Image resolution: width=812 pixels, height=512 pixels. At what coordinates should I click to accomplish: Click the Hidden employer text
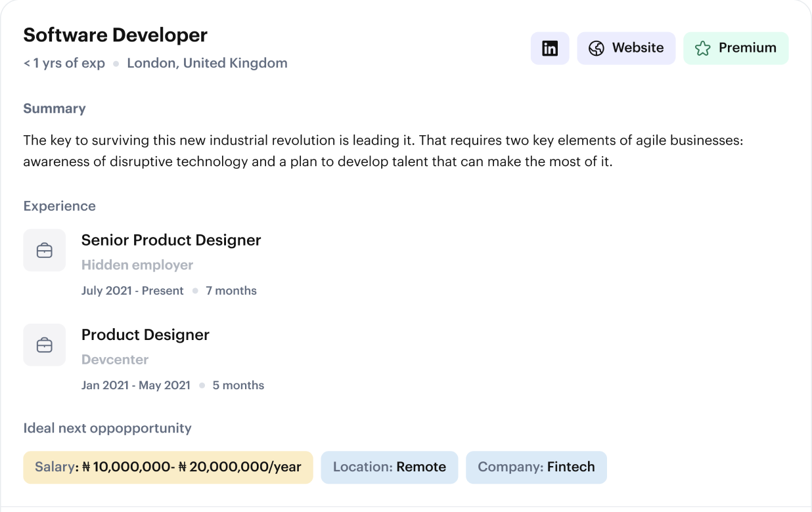(x=137, y=265)
